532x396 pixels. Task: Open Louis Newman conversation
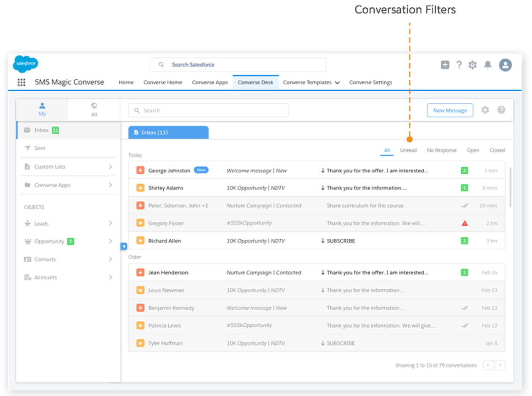pos(316,290)
